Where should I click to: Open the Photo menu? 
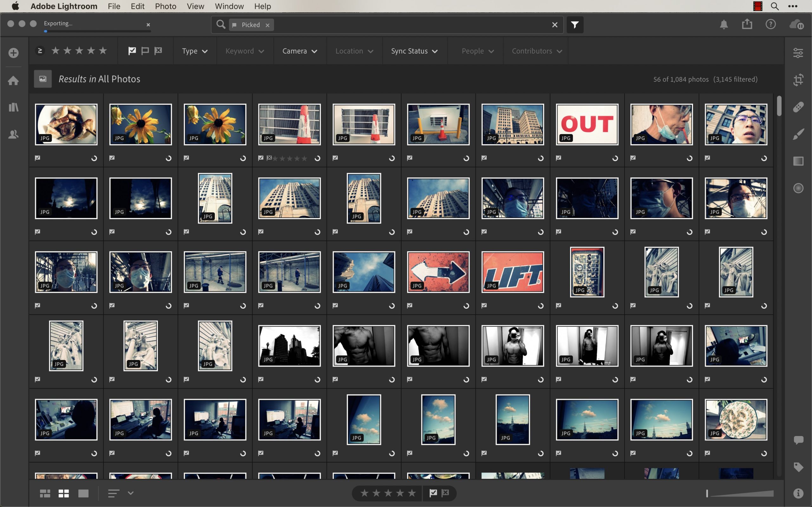166,6
